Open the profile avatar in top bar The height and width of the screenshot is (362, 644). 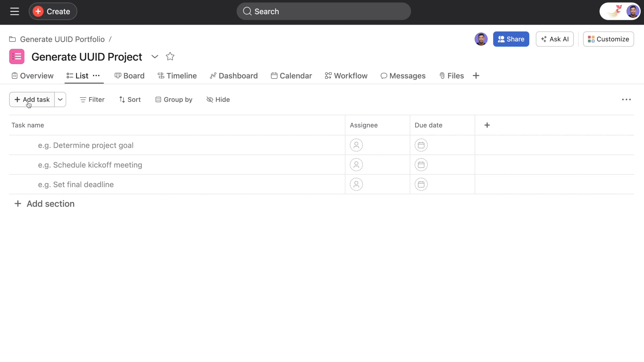point(633,11)
